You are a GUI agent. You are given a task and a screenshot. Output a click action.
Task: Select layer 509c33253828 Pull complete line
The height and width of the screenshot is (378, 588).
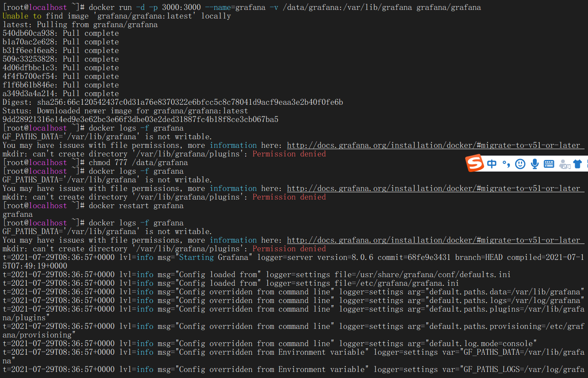tap(61, 59)
